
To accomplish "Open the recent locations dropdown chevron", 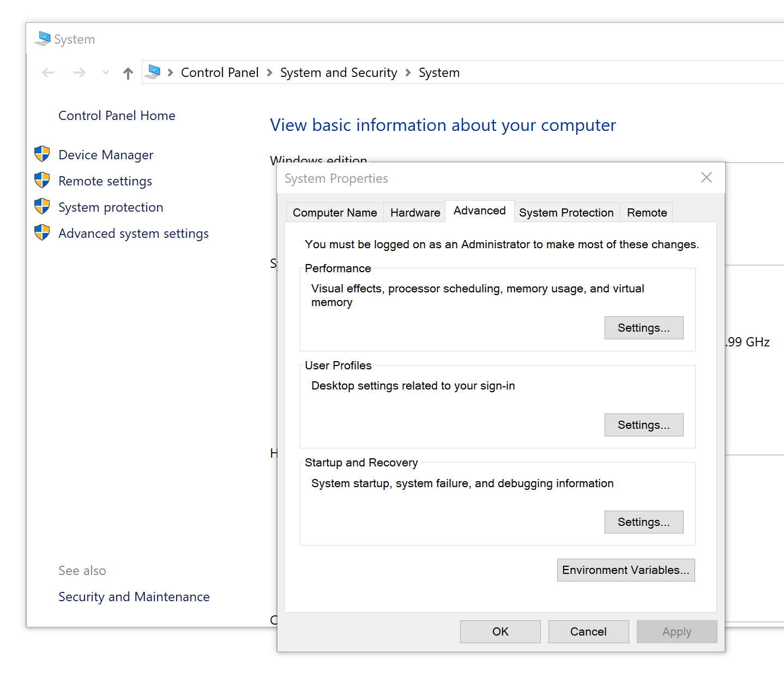I will (105, 72).
